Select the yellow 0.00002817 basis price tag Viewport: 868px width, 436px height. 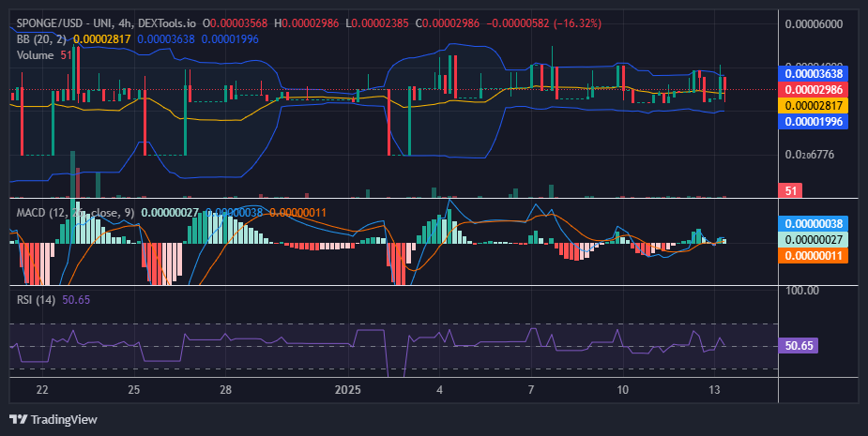click(x=814, y=106)
